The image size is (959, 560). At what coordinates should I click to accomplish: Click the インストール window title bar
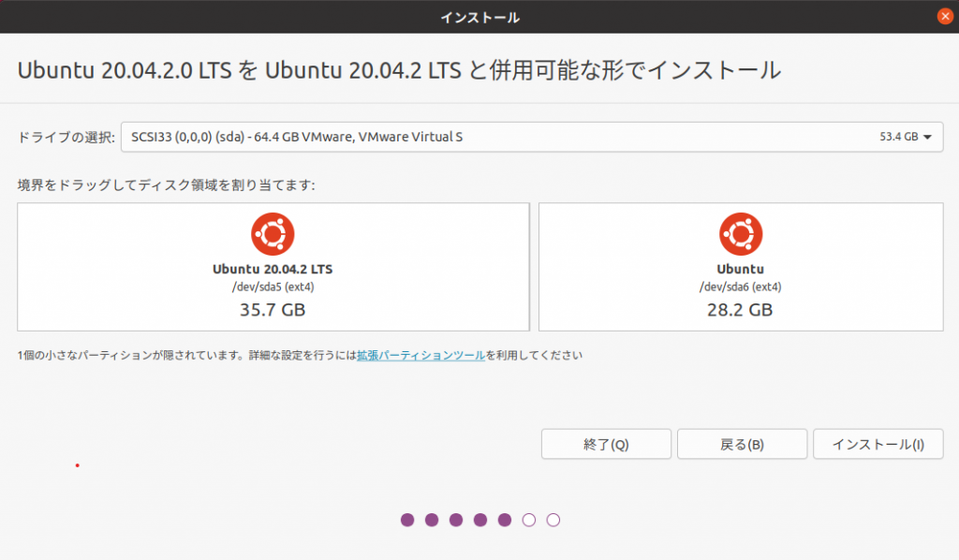(479, 17)
